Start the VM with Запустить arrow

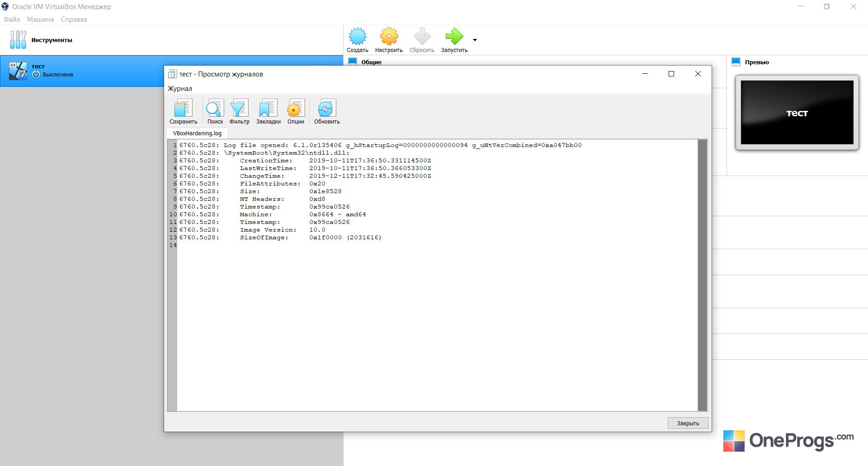(454, 40)
